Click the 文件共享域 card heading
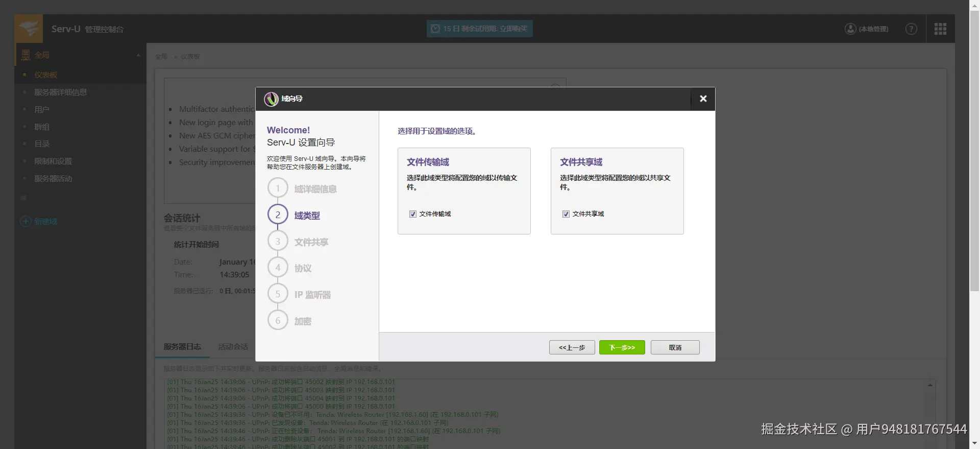This screenshot has width=980, height=449. click(x=581, y=162)
